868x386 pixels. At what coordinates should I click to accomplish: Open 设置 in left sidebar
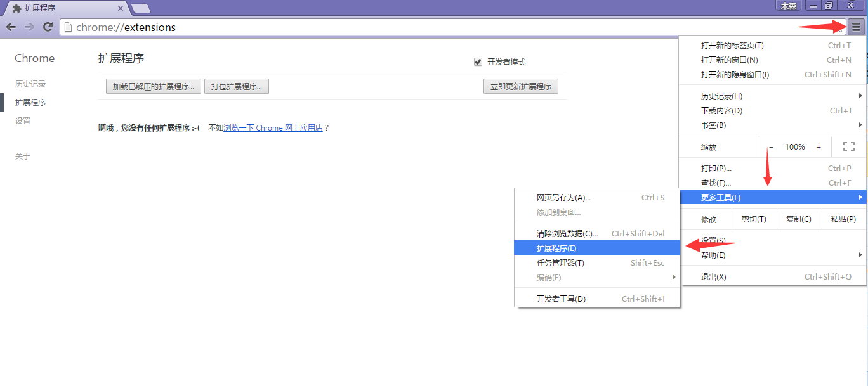[23, 120]
